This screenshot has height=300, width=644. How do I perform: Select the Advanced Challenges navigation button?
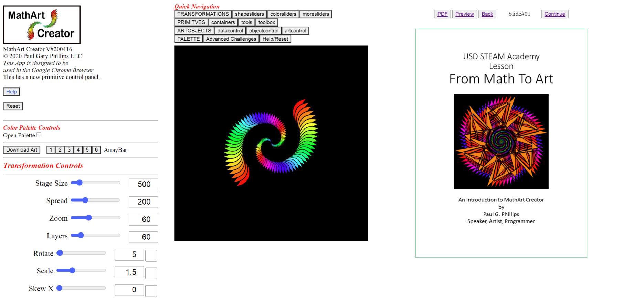[x=231, y=39]
